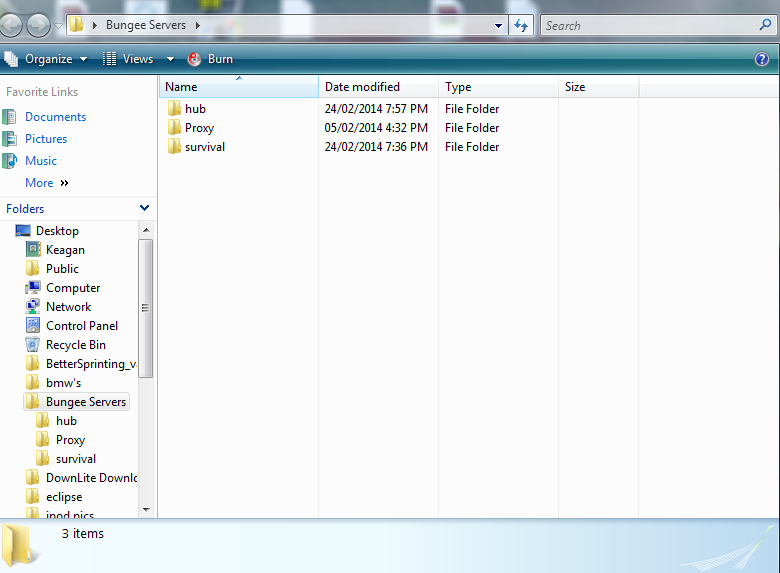The image size is (780, 573).
Task: Select Public folder in tree
Action: pos(62,269)
